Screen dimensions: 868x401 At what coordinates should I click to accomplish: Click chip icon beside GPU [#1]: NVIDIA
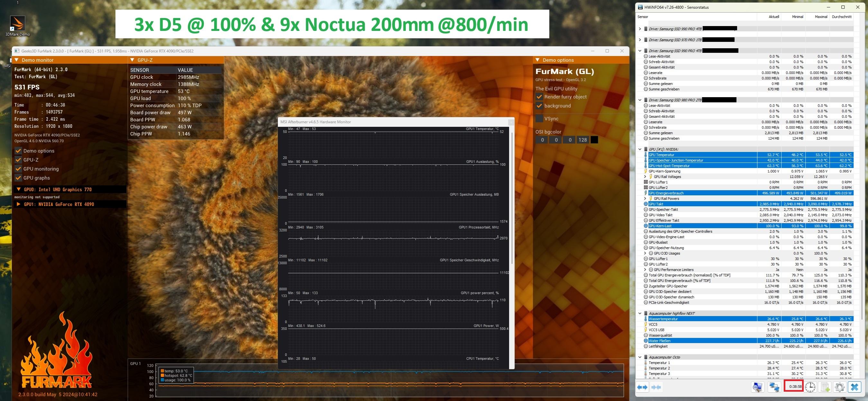645,149
